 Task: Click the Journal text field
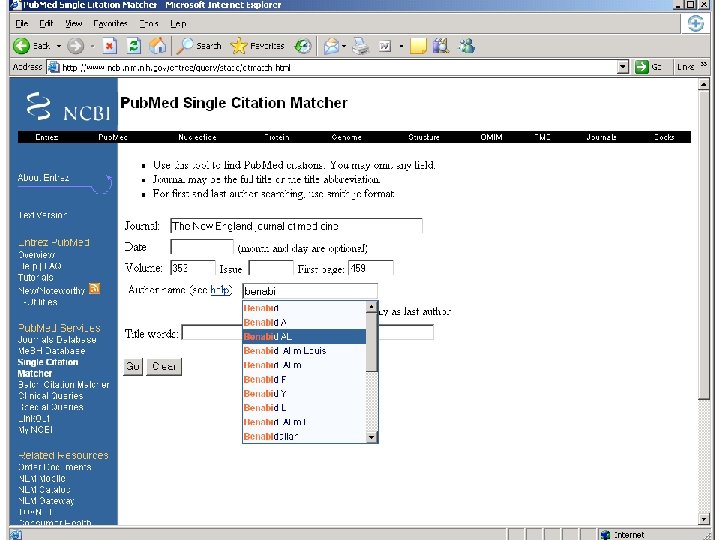(x=296, y=226)
